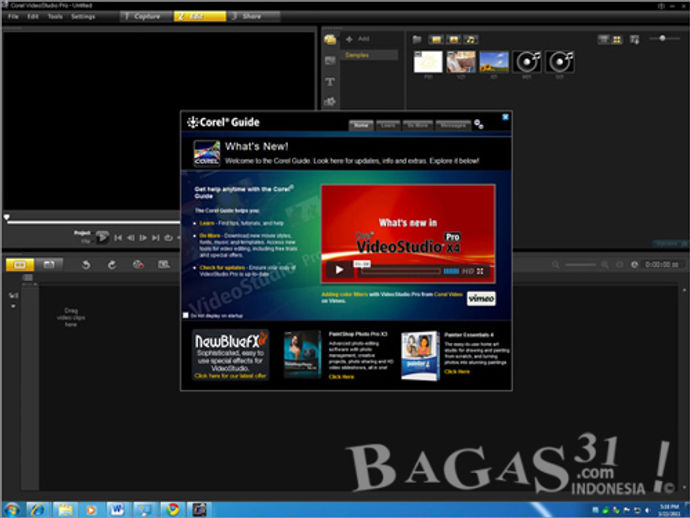Click the Vimeo video progress bar
This screenshot has height=518, width=690.
pos(399,271)
